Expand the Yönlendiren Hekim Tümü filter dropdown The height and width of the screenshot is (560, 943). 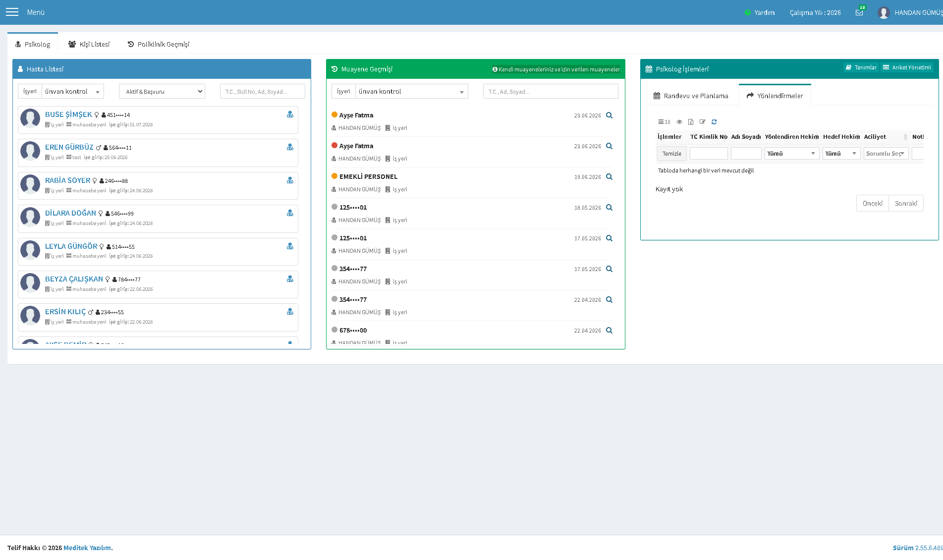click(792, 154)
